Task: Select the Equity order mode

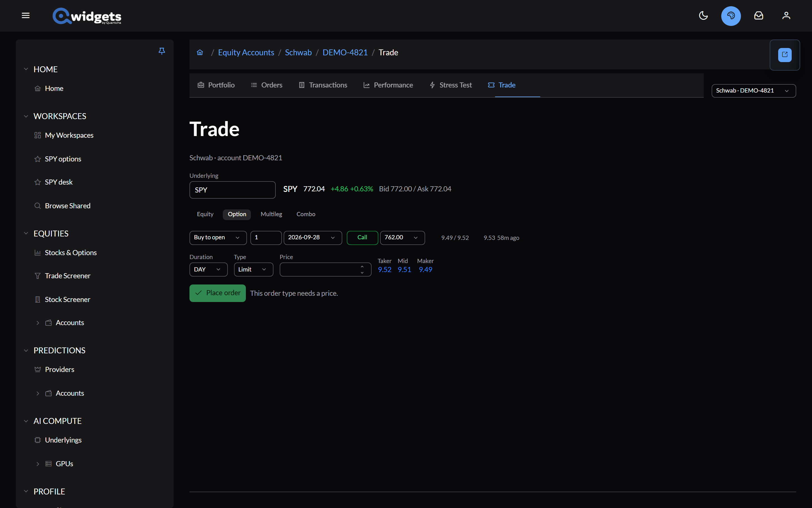Action: (x=205, y=214)
